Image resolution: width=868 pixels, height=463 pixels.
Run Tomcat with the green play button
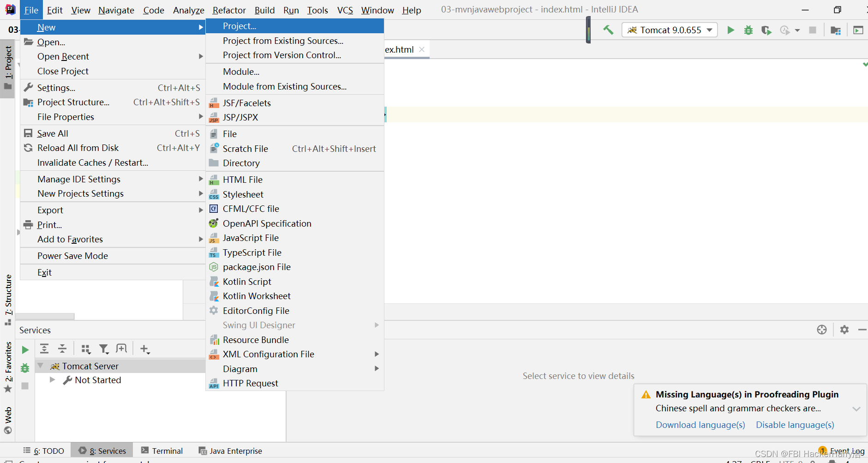[x=730, y=30]
